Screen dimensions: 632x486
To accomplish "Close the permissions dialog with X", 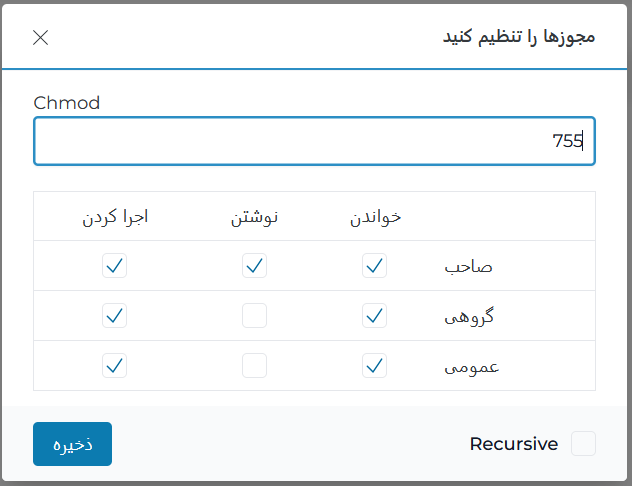I will tap(41, 38).
